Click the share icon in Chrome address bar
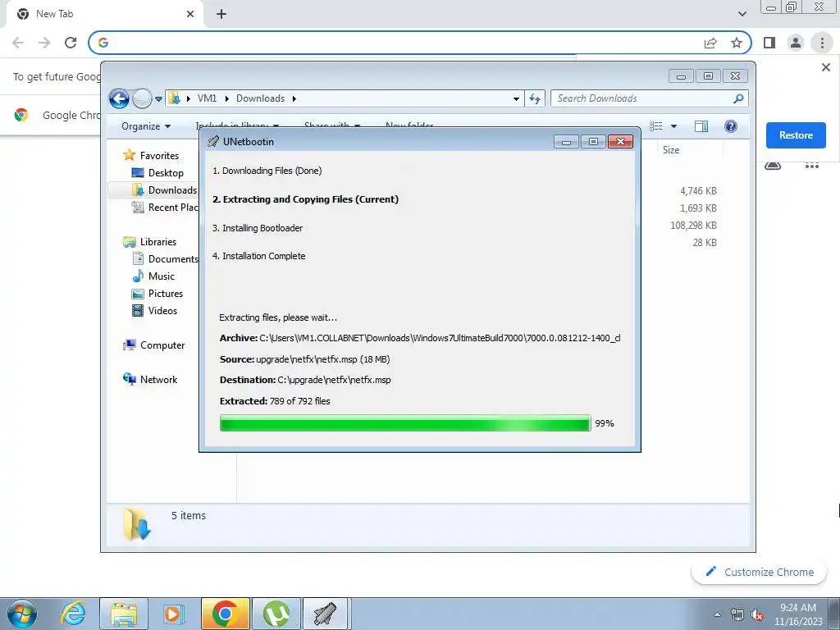 tap(710, 43)
